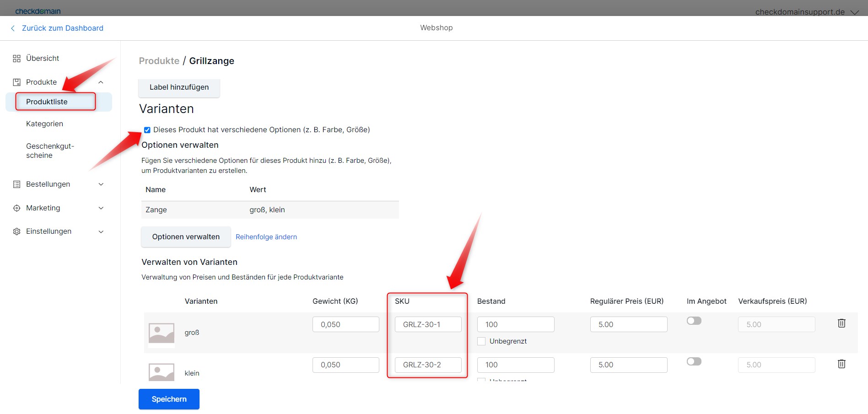
Task: Toggle 'Im Angebot' switch for groß variant
Action: click(694, 321)
